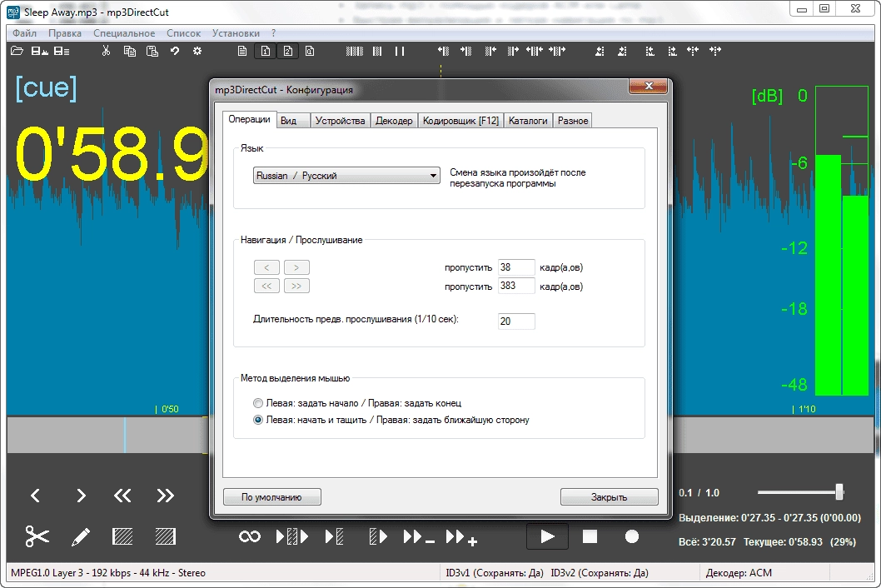The width and height of the screenshot is (881, 588).
Task: Select the Операции tab
Action: (249, 119)
